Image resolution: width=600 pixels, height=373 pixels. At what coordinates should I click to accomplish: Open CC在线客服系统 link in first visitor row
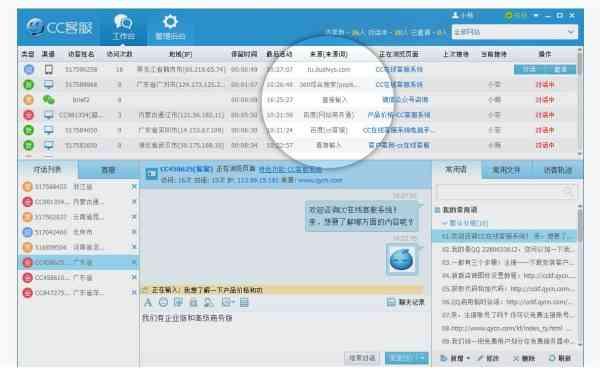click(x=399, y=69)
